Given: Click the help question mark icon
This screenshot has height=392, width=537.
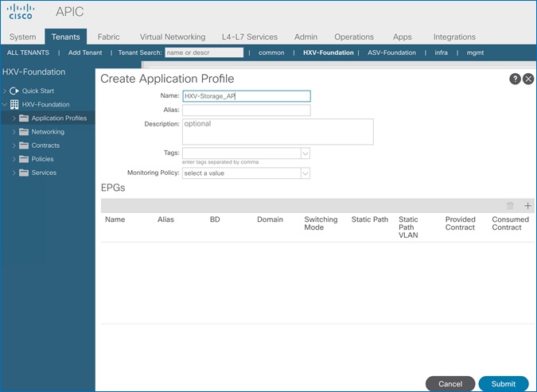Looking at the screenshot, I should pyautogui.click(x=515, y=79).
